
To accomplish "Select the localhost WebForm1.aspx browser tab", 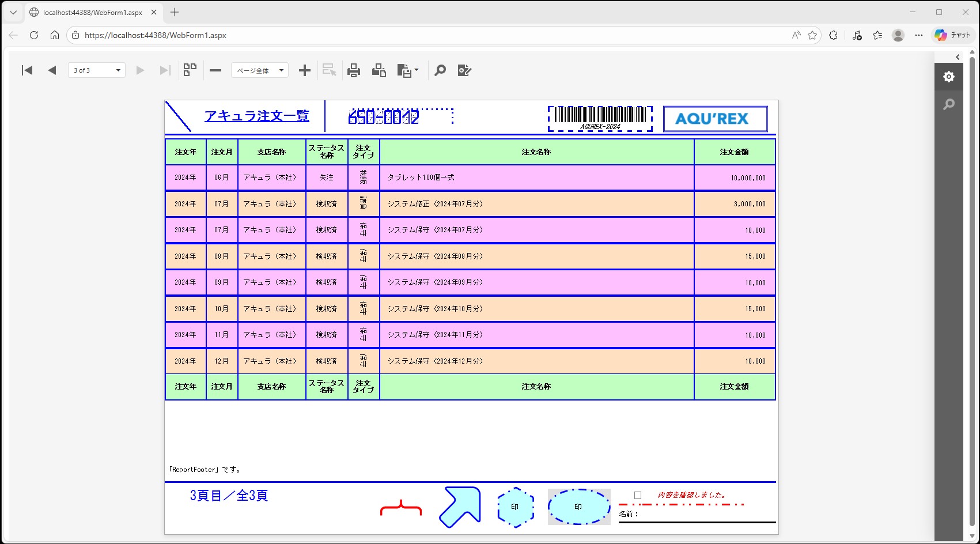I will 92,12.
